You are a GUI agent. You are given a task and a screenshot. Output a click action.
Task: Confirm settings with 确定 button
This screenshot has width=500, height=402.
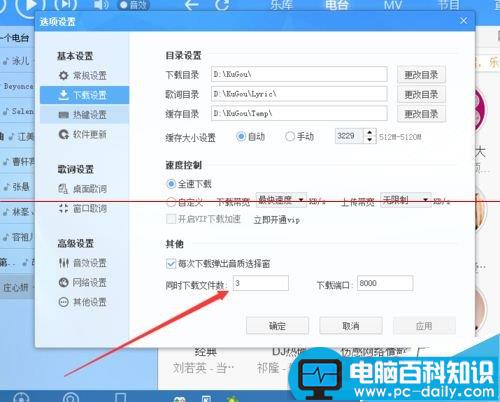pyautogui.click(x=277, y=326)
